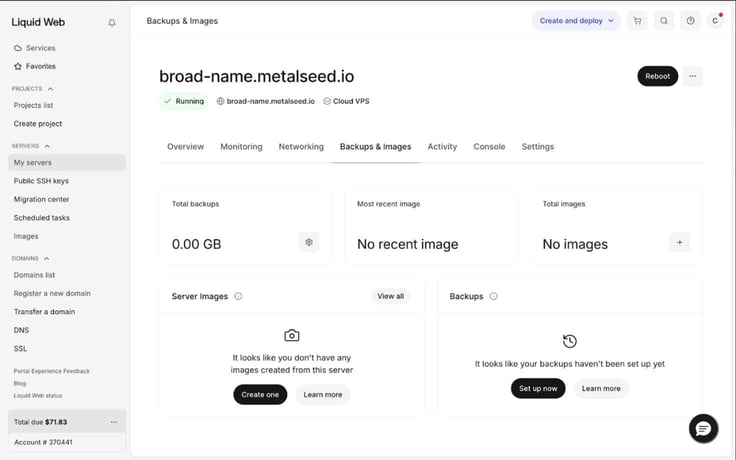Open Images in sidebar
The width and height of the screenshot is (736, 460).
(x=26, y=236)
